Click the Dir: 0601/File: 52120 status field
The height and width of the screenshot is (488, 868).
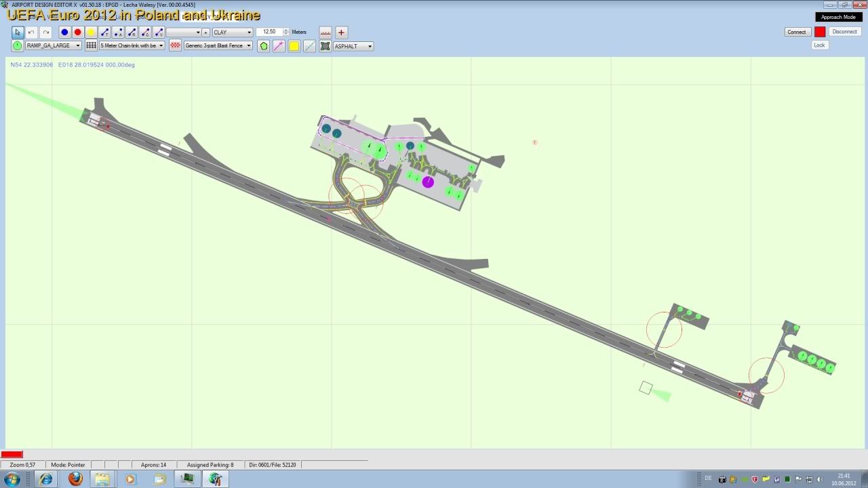tap(273, 465)
